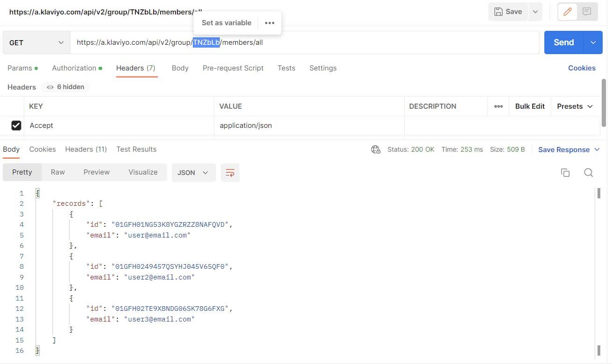Open the GET method dropdown
The height and width of the screenshot is (364, 612).
(x=36, y=42)
